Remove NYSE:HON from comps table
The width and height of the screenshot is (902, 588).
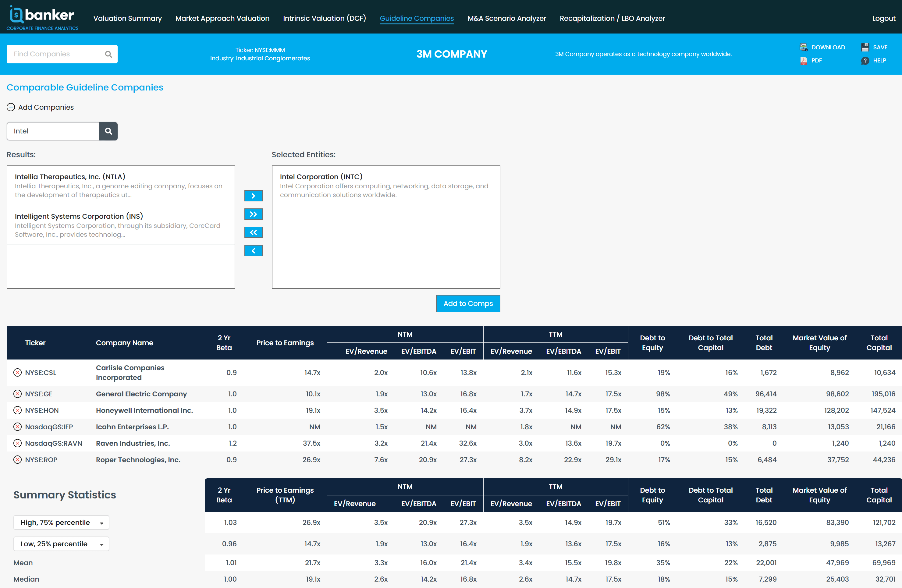[x=17, y=410]
